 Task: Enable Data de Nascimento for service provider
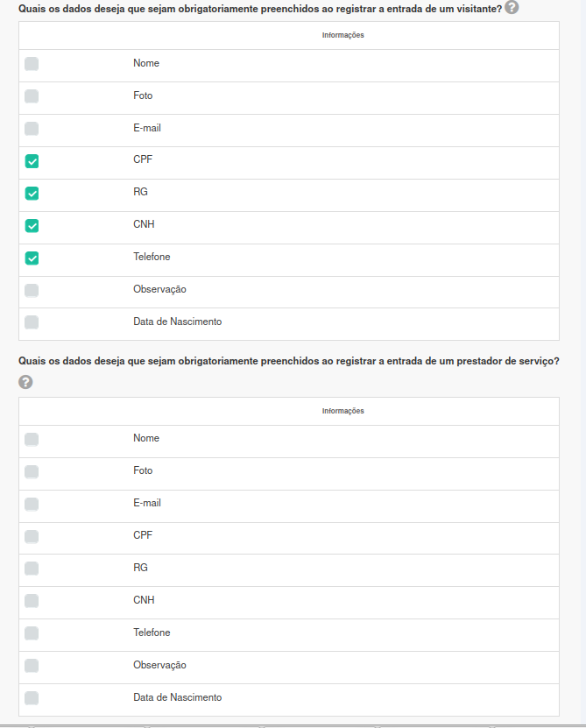(x=32, y=698)
